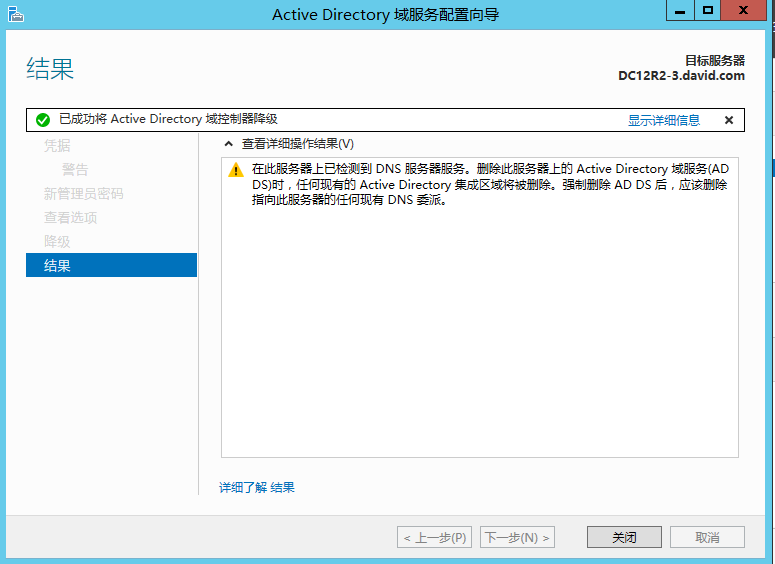Collapse 查看详细操作结果(V) section
Viewport: 775px width, 564px height.
228,144
